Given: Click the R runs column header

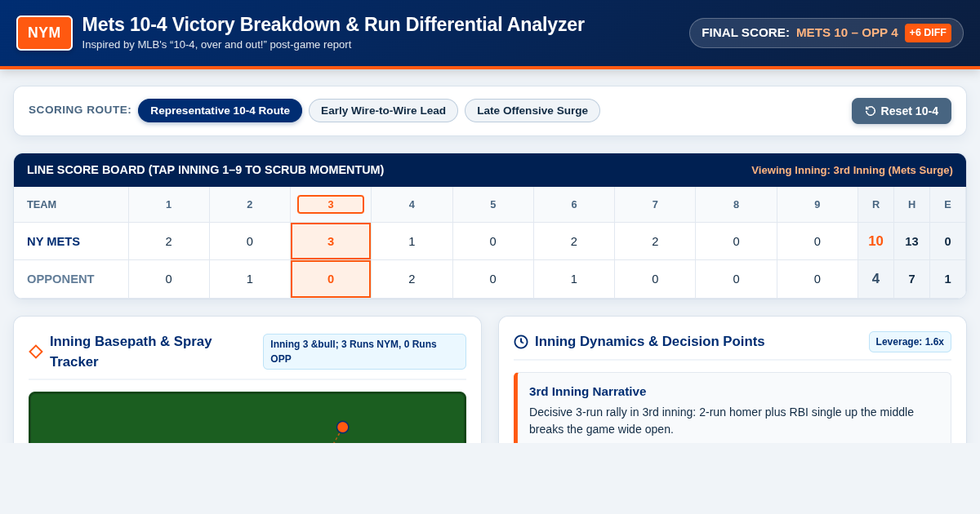Looking at the screenshot, I should 875,205.
